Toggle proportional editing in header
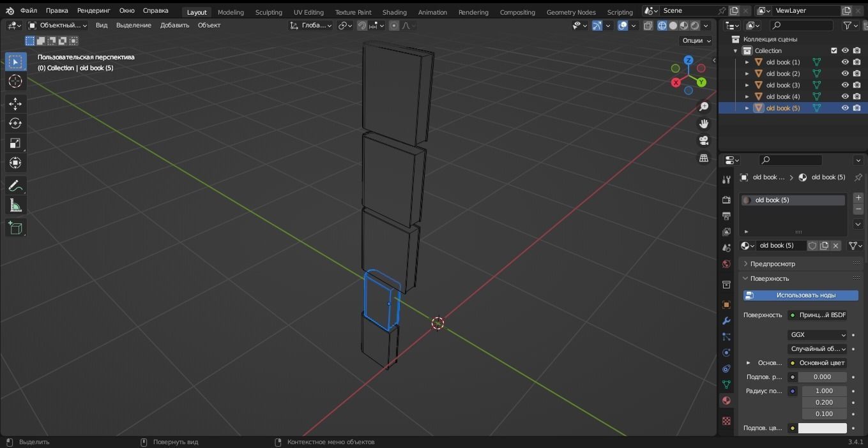 pos(394,26)
